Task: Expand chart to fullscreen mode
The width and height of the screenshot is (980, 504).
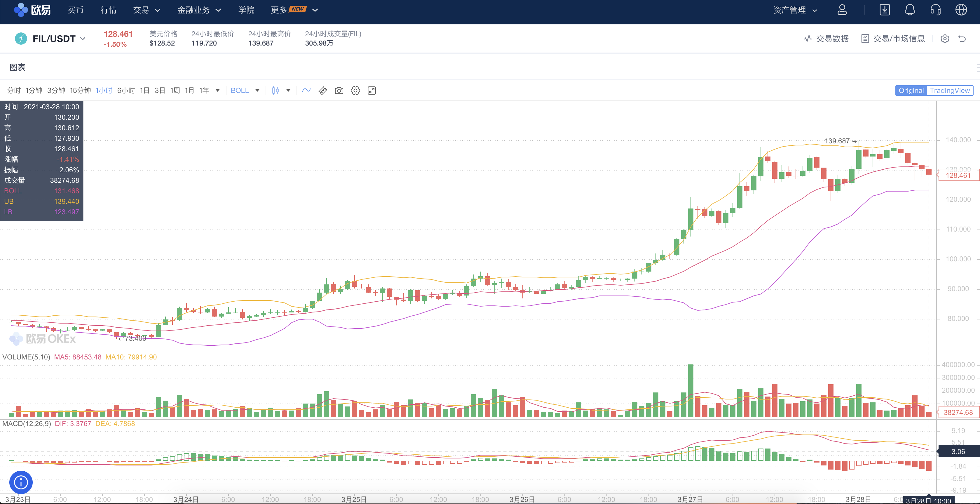Action: tap(372, 90)
